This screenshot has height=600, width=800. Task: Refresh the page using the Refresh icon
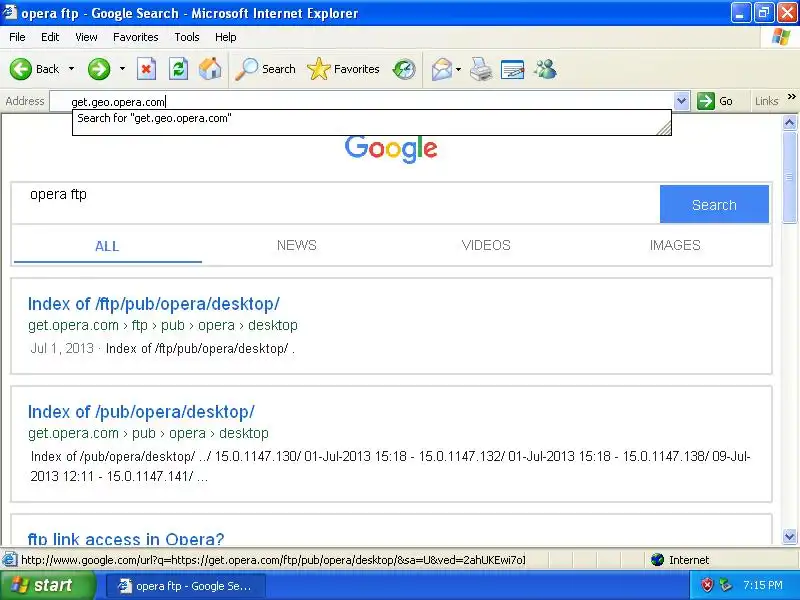(x=178, y=69)
